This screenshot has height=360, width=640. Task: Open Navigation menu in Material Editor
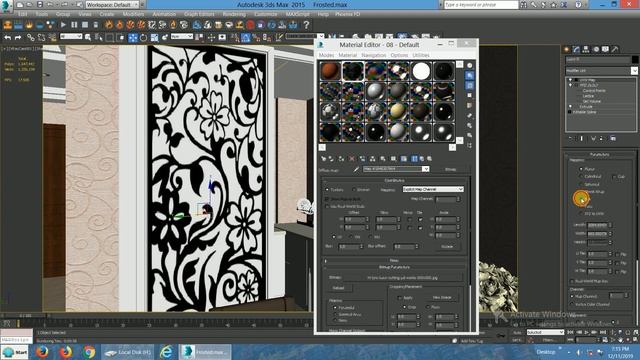click(373, 55)
